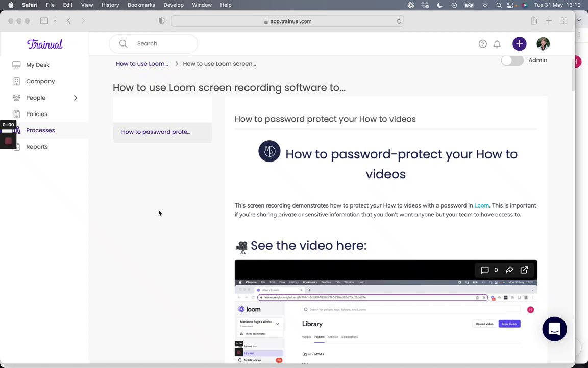Open the View menu

point(87,5)
